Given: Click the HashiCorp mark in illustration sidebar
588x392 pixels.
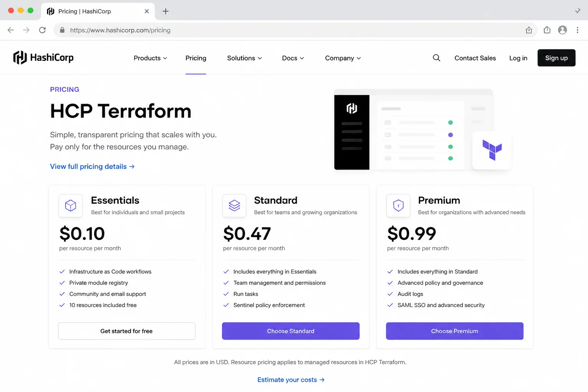Looking at the screenshot, I should [x=352, y=109].
